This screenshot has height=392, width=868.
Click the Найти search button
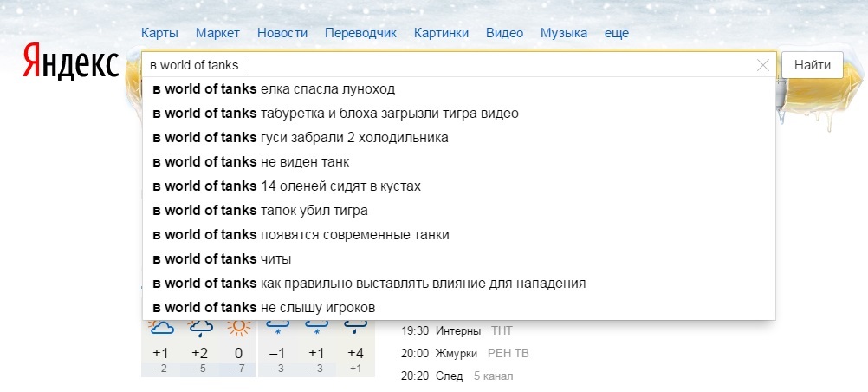tap(812, 65)
